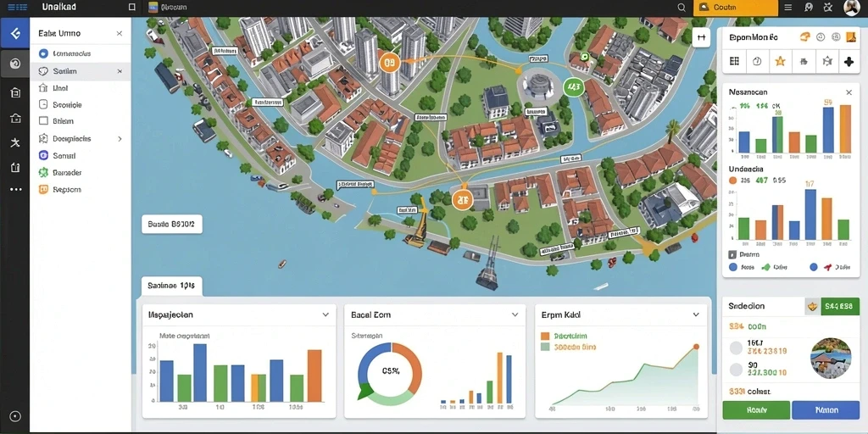
Task: Open the Erpm Kaid card dropdown
Action: (697, 314)
